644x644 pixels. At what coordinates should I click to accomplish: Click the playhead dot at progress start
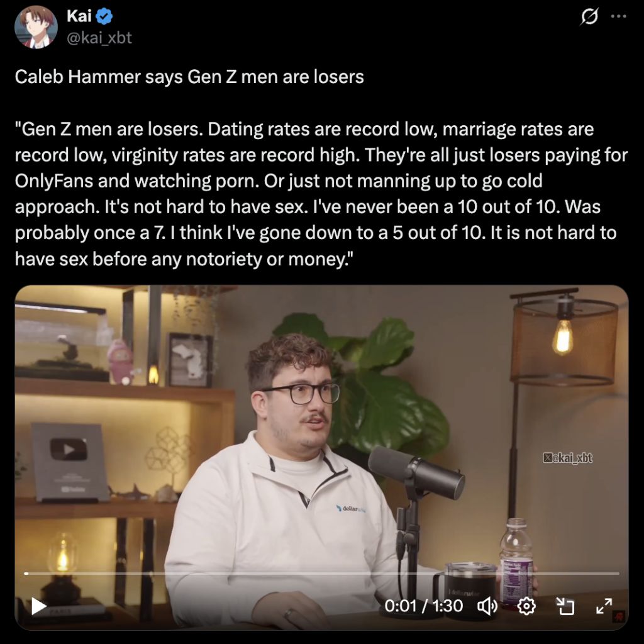[x=26, y=573]
